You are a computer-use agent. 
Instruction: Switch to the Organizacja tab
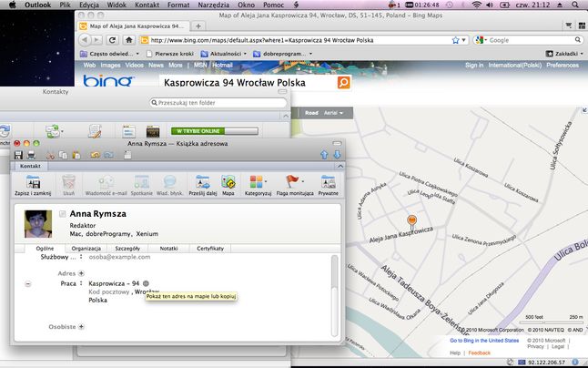pyautogui.click(x=86, y=249)
